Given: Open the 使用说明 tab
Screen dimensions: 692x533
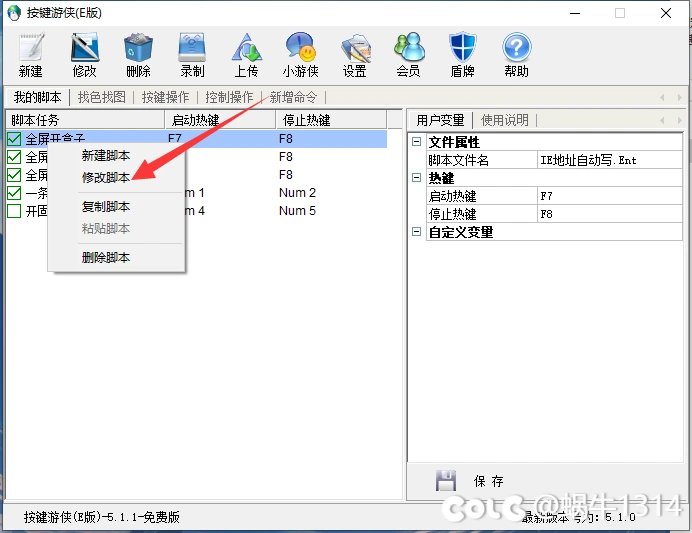Looking at the screenshot, I should (x=504, y=120).
